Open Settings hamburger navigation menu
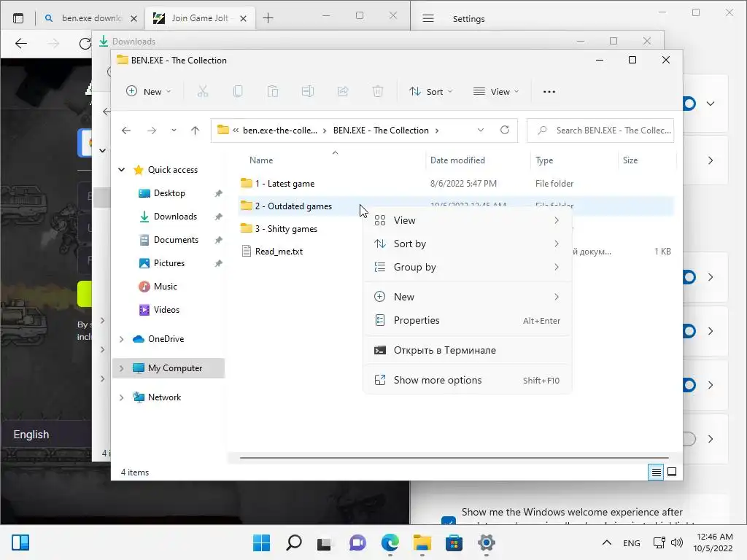747x560 pixels. tap(428, 18)
